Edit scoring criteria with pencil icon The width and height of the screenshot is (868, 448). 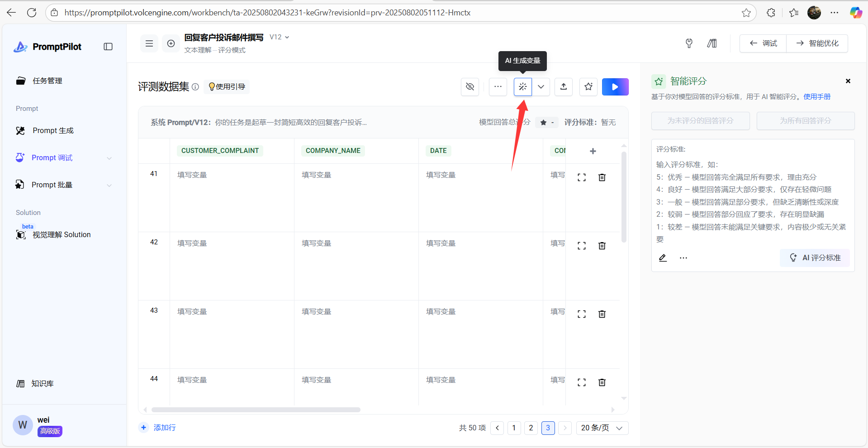[663, 258]
